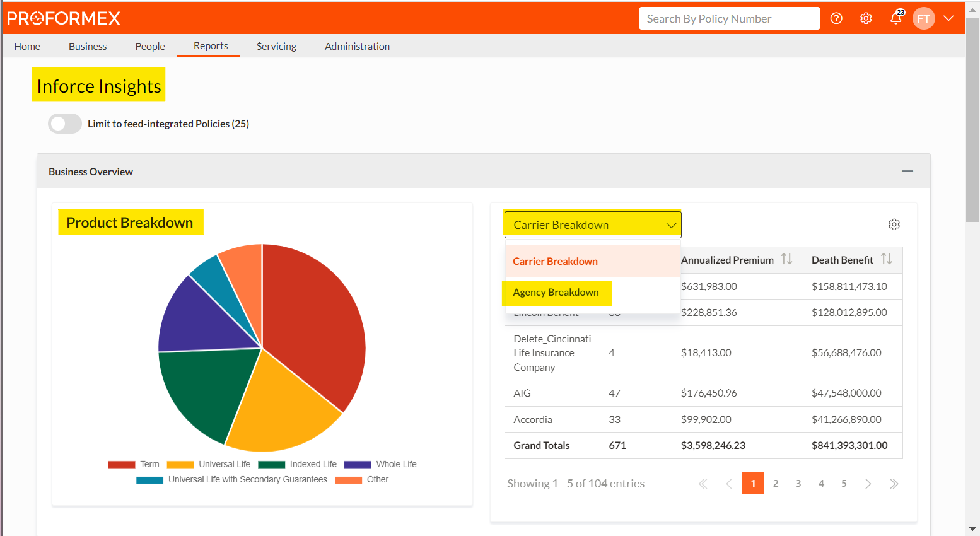Open the Carrier Breakdown dropdown
Viewport: 980px width, 536px height.
click(592, 224)
